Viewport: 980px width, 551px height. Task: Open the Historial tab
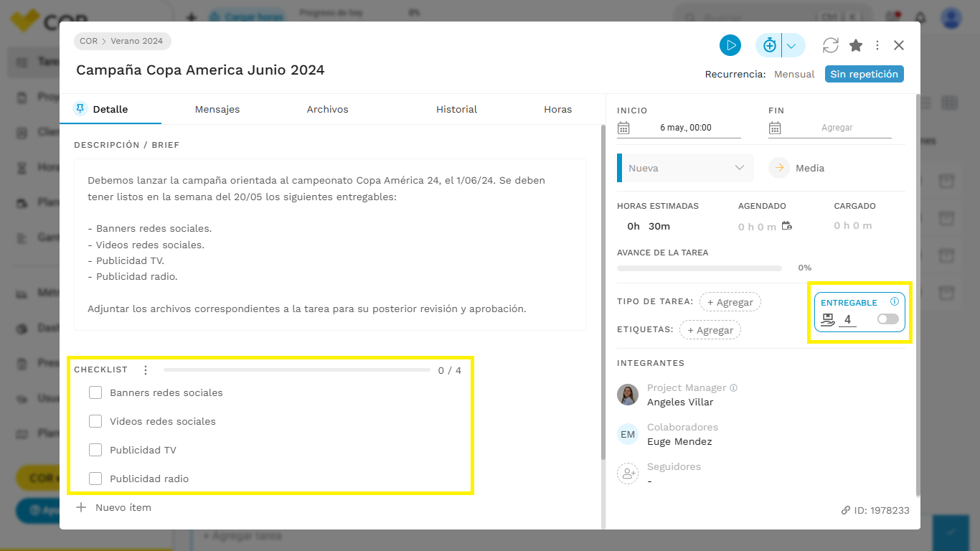(x=456, y=109)
